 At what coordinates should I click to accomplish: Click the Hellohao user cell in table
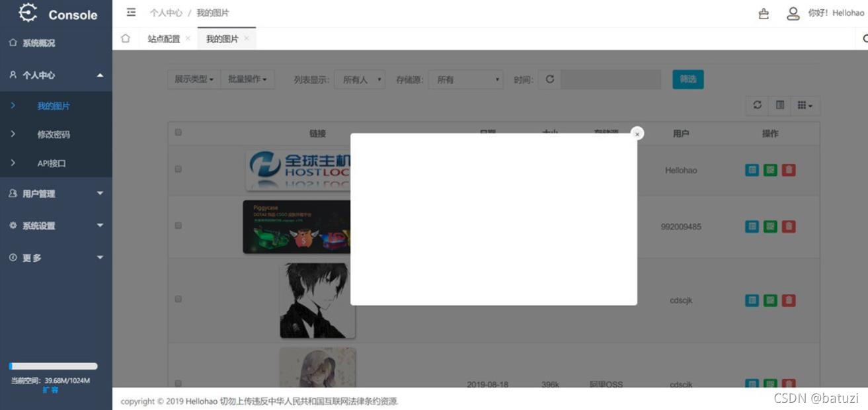(x=681, y=170)
